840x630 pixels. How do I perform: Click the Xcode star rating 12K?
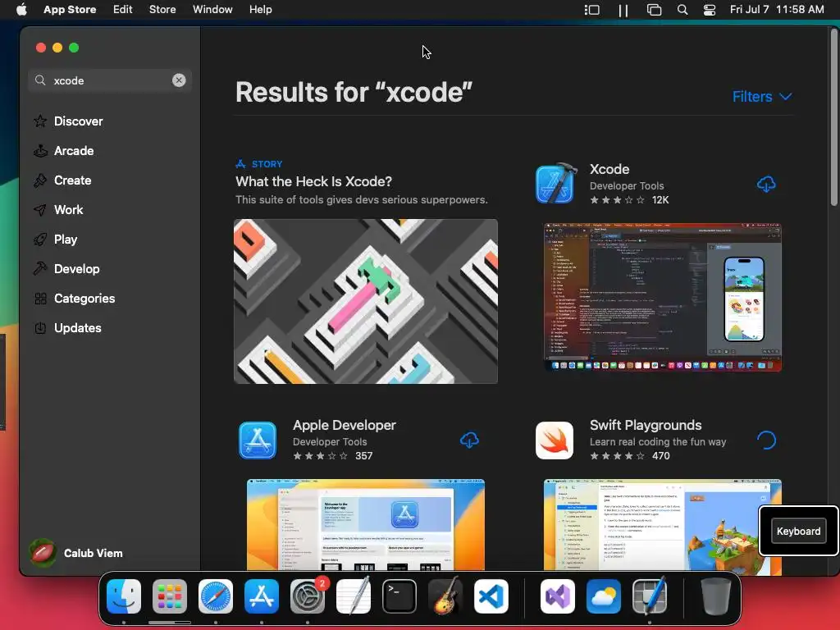(629, 200)
